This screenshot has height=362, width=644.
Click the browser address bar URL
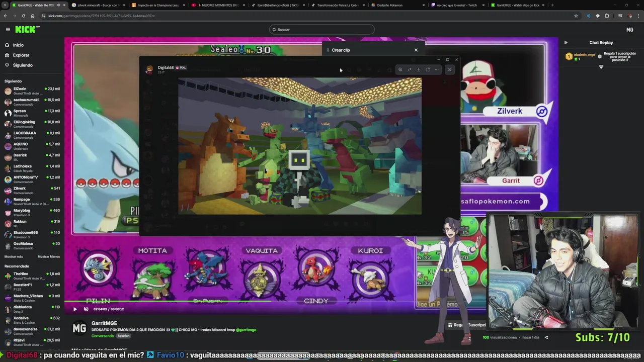tap(102, 16)
